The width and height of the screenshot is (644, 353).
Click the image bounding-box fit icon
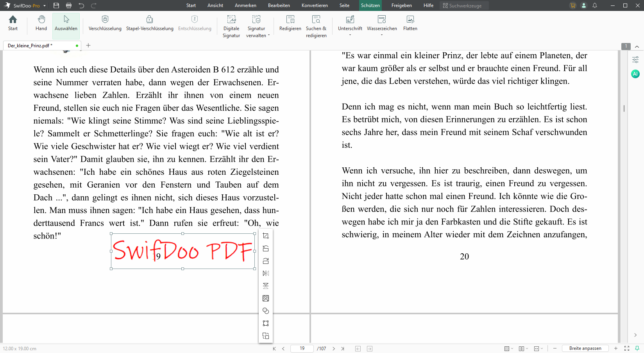pyautogui.click(x=266, y=323)
